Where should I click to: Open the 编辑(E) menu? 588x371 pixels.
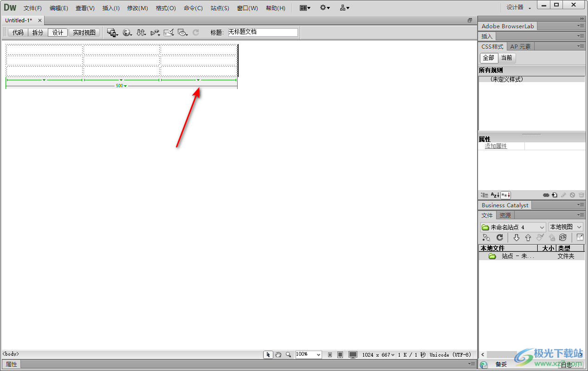click(59, 8)
